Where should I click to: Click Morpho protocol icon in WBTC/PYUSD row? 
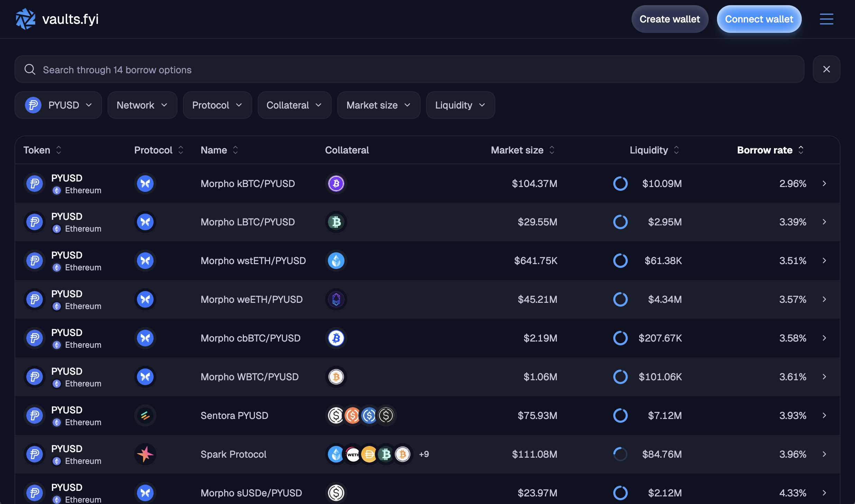[x=145, y=377]
